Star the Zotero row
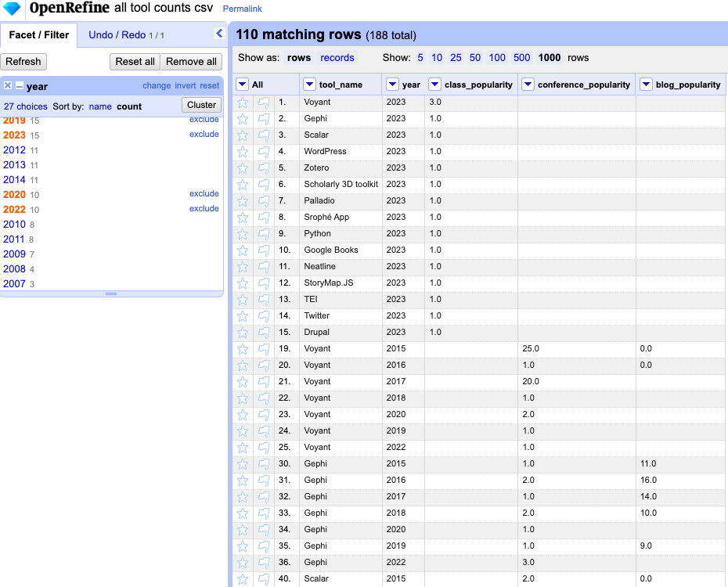Viewport: 728px width, 587px height. tap(243, 168)
